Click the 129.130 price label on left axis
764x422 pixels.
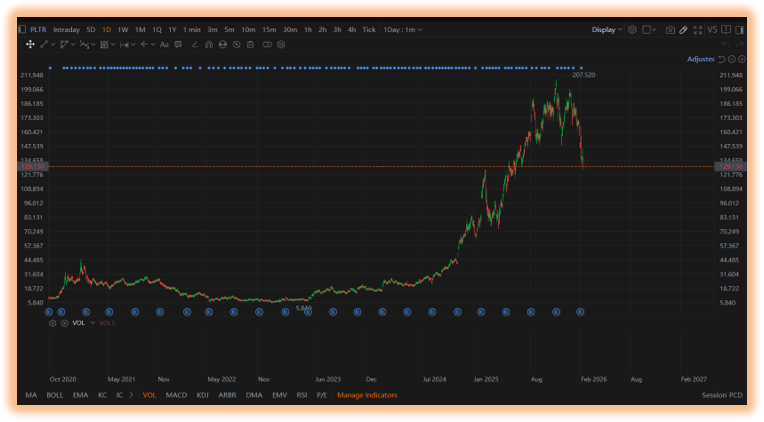click(x=33, y=167)
